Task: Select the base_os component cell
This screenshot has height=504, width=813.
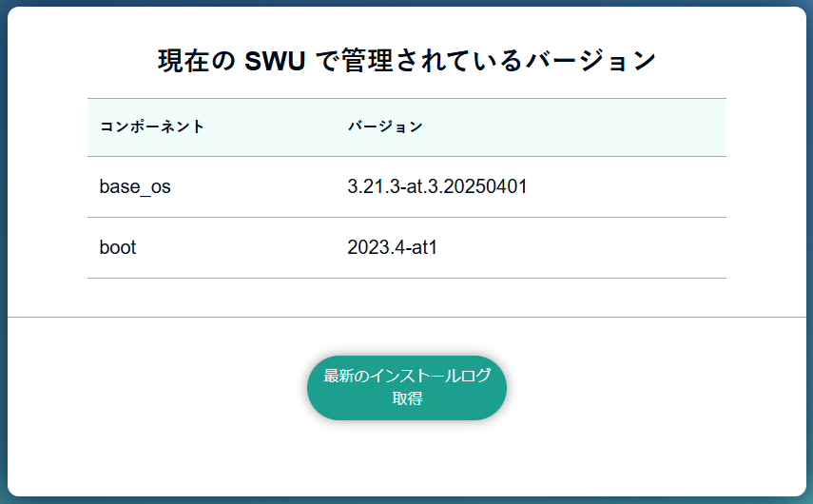Action: (x=135, y=186)
